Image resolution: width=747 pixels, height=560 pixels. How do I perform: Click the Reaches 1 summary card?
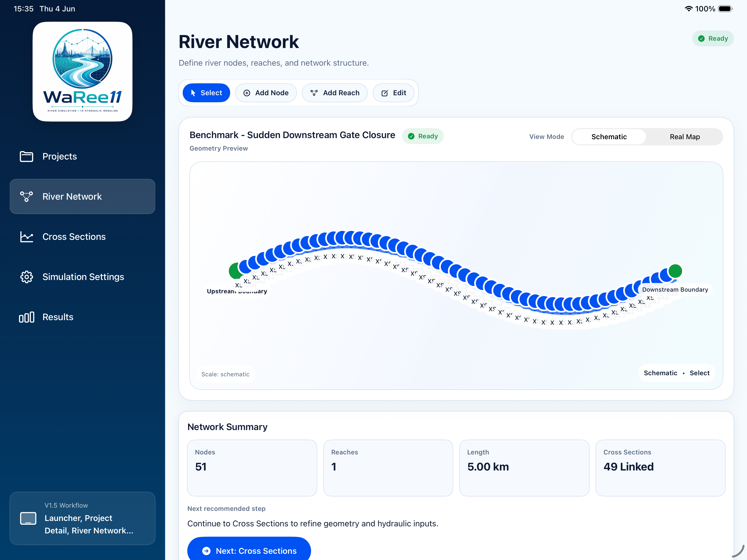click(388, 468)
